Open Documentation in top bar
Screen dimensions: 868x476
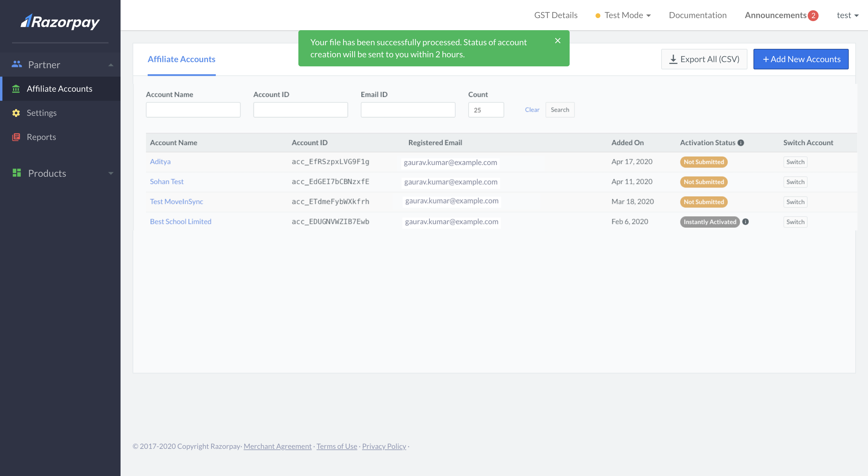[697, 15]
